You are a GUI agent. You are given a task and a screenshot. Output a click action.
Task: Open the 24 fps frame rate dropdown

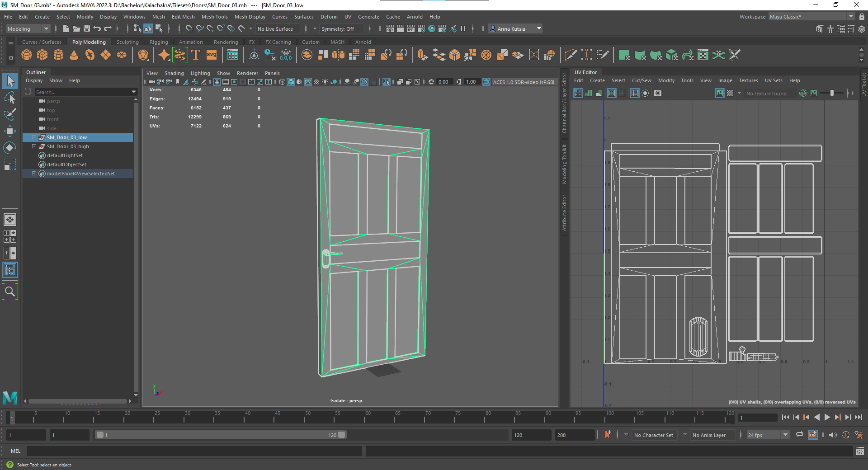pyautogui.click(x=768, y=435)
